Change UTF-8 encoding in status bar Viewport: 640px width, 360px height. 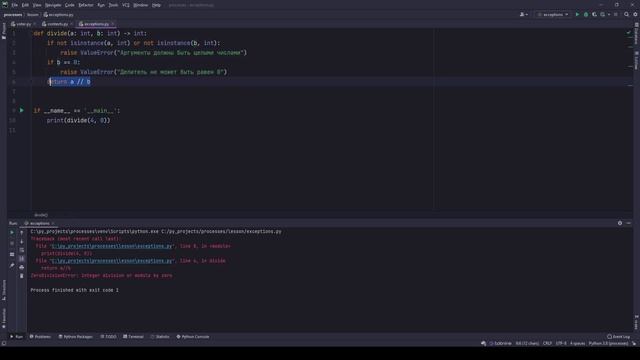point(561,344)
